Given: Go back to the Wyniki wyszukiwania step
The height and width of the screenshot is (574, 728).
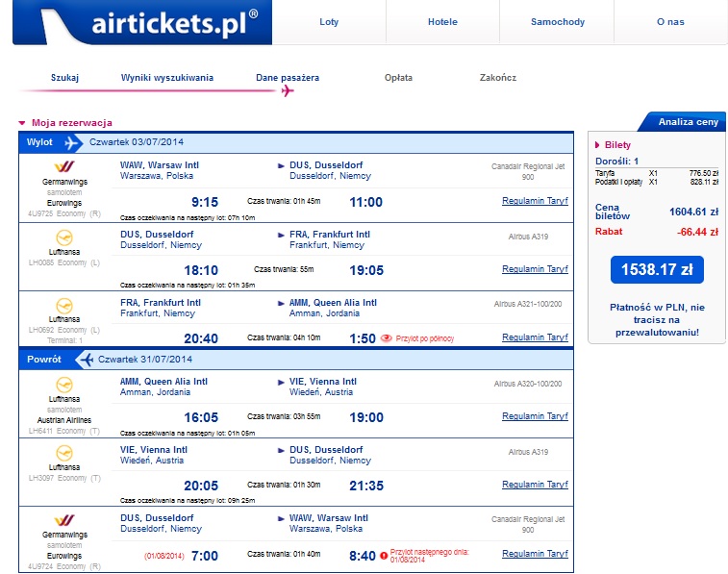Looking at the screenshot, I should [x=167, y=78].
